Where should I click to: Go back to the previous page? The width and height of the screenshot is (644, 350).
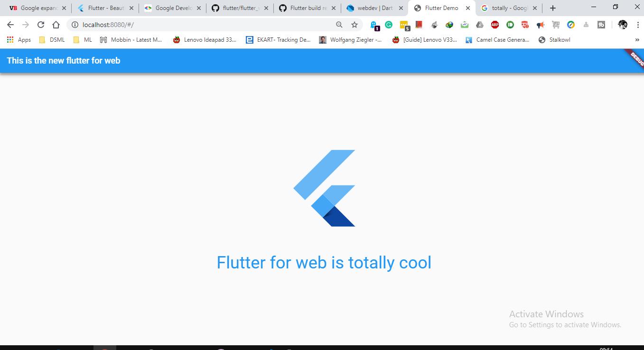coord(10,25)
